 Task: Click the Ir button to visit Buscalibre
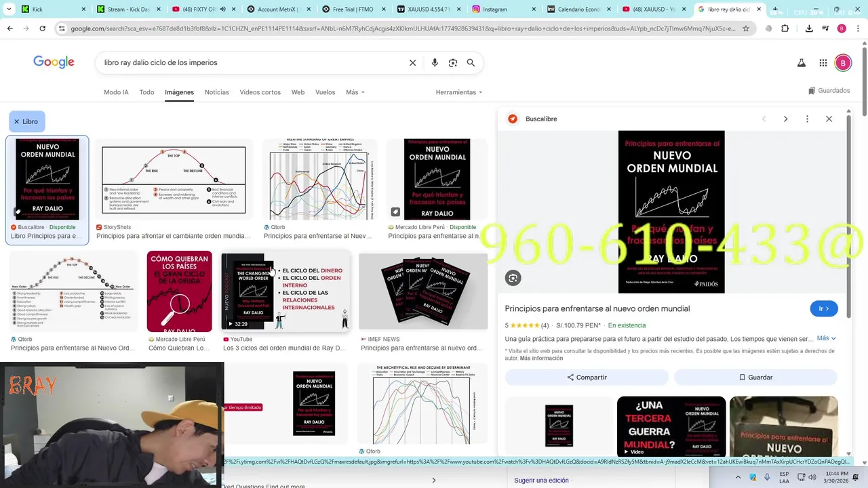(824, 308)
